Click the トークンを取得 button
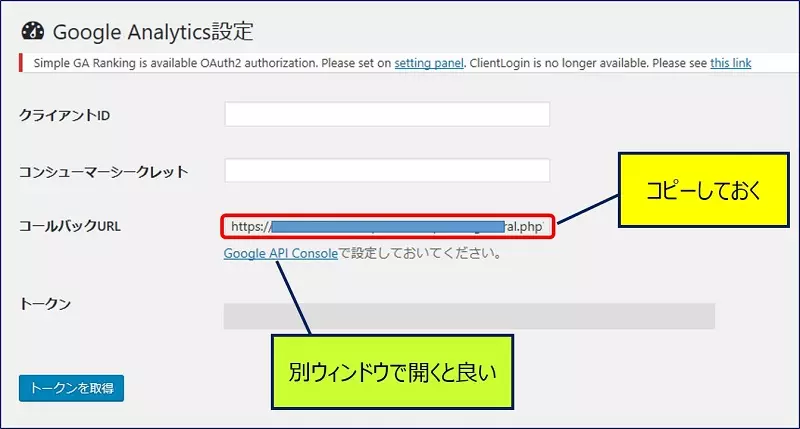 [71, 388]
